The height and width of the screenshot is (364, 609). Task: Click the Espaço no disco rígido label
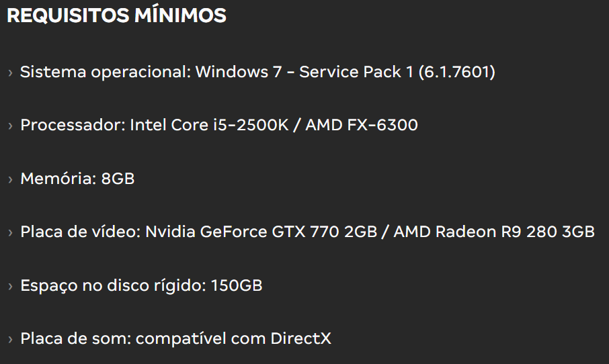click(114, 285)
